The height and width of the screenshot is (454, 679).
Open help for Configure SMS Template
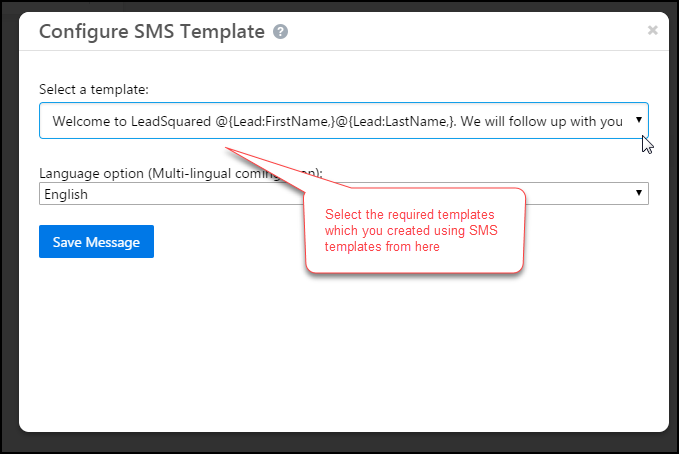click(x=280, y=32)
